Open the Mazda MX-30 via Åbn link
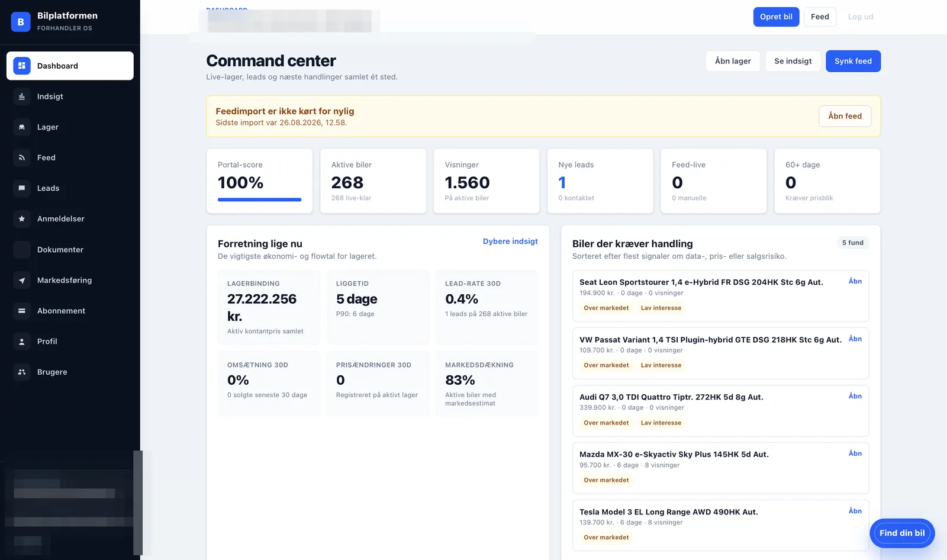Image resolution: width=947 pixels, height=560 pixels. point(855,453)
